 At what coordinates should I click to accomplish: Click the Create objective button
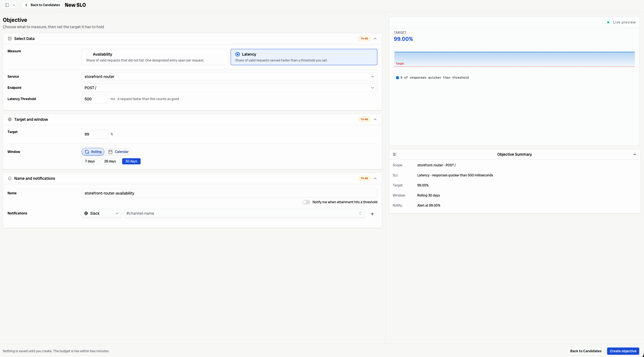(623, 351)
